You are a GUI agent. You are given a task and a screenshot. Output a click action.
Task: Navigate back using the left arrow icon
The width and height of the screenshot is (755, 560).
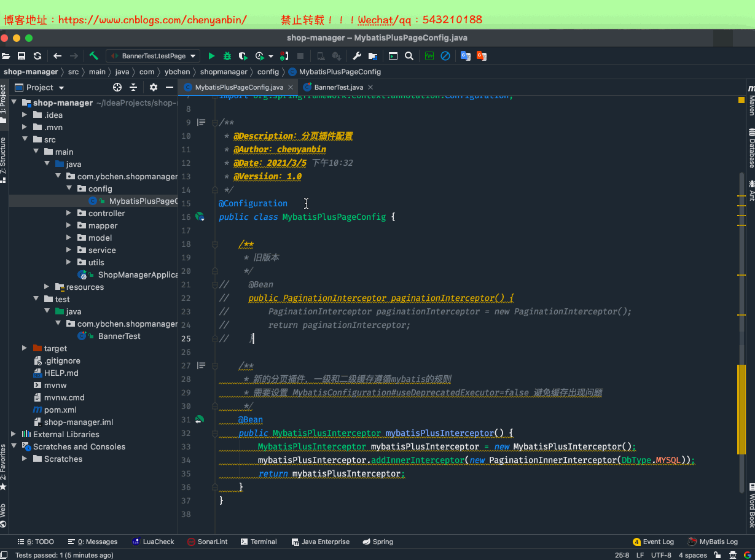58,56
